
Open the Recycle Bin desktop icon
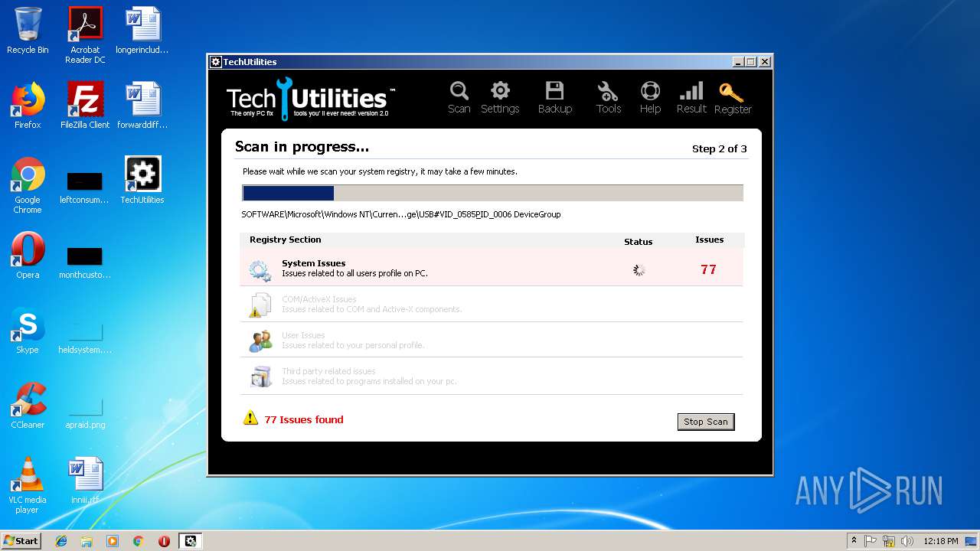click(x=28, y=31)
